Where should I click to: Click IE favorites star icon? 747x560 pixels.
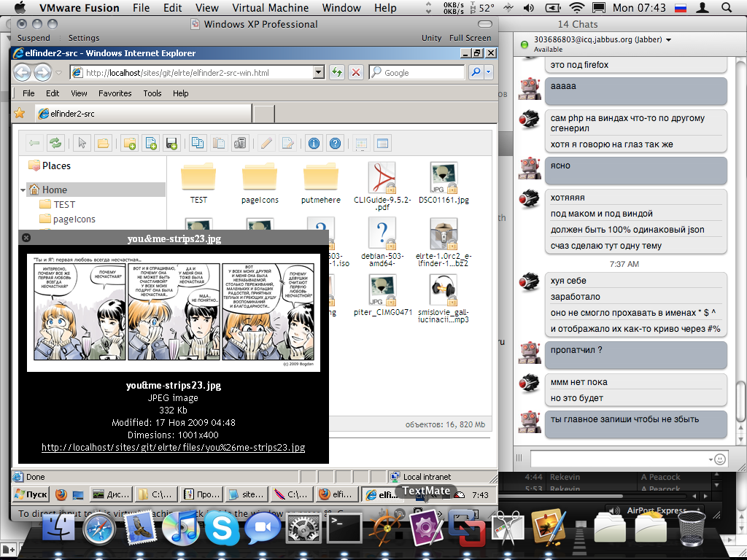tap(20, 113)
